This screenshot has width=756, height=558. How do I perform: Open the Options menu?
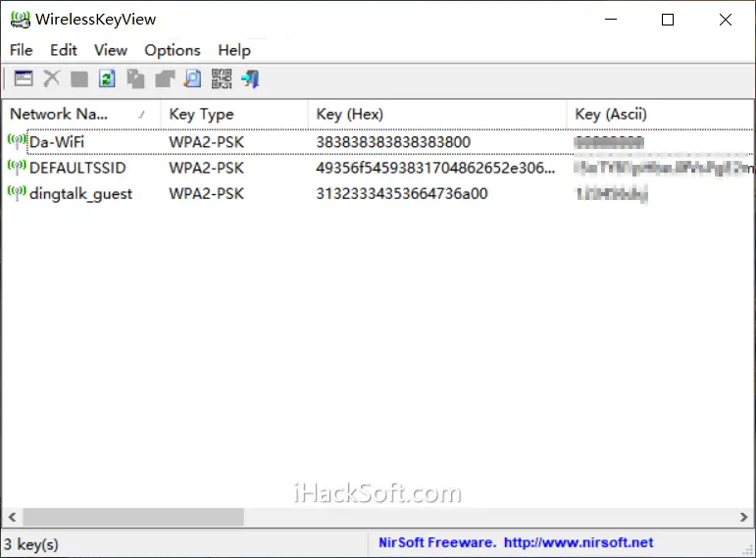click(173, 50)
